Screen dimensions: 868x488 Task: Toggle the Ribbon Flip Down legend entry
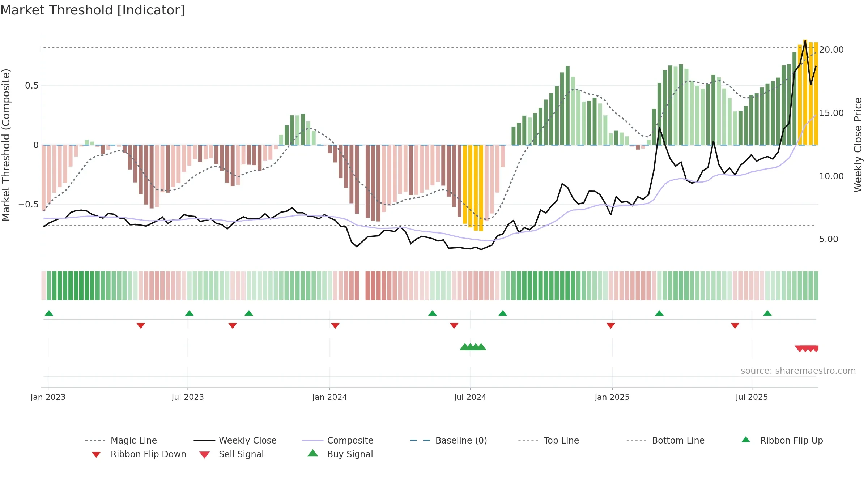(x=139, y=454)
